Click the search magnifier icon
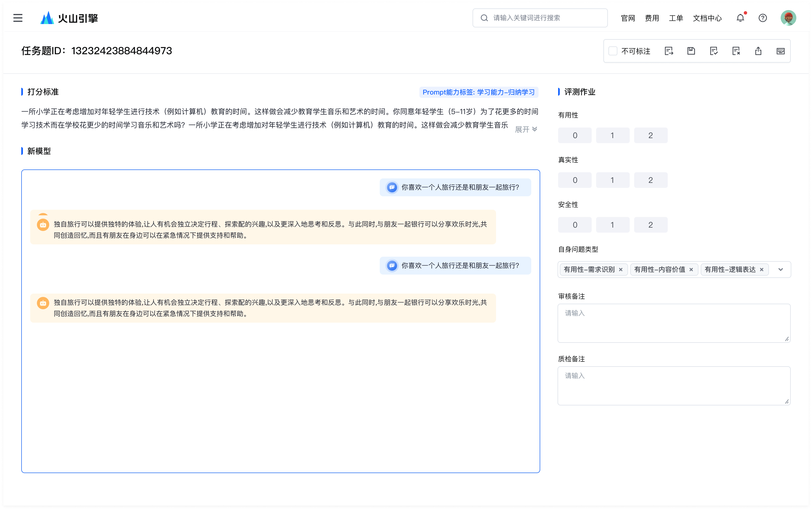The image size is (812, 510). pos(484,18)
